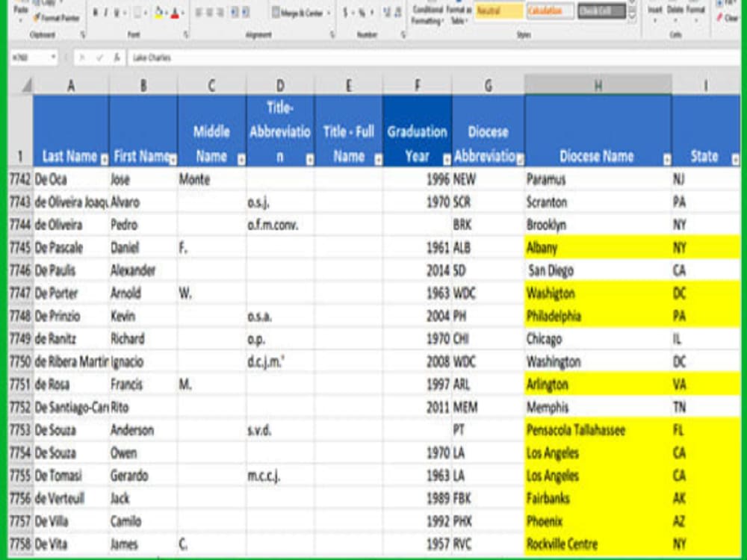
Task: Click the Decrease Indent icon
Action: click(x=235, y=13)
